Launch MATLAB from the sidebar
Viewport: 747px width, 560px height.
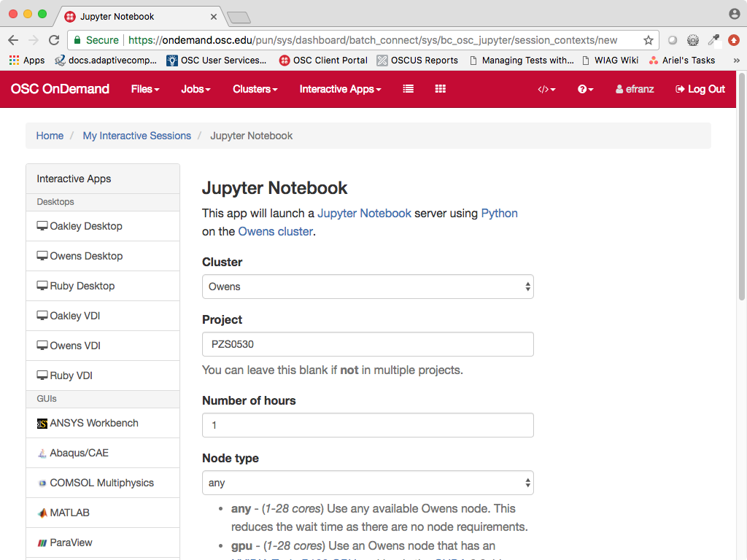(103, 513)
